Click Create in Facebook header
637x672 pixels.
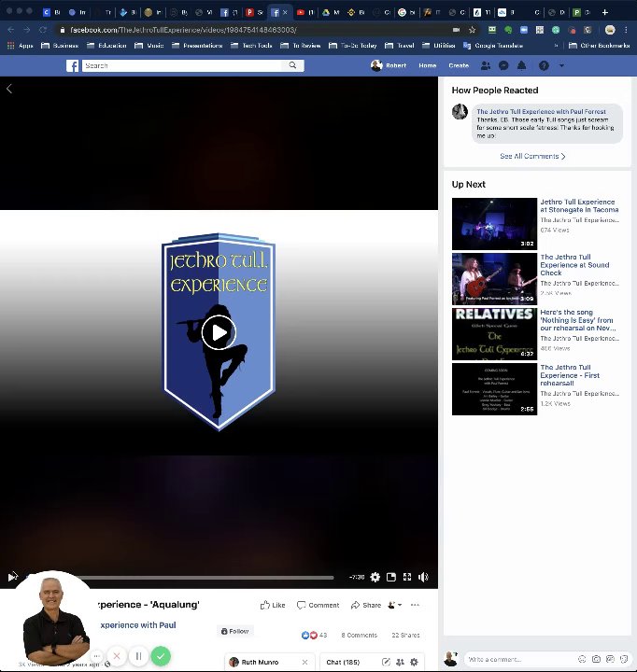click(x=459, y=65)
